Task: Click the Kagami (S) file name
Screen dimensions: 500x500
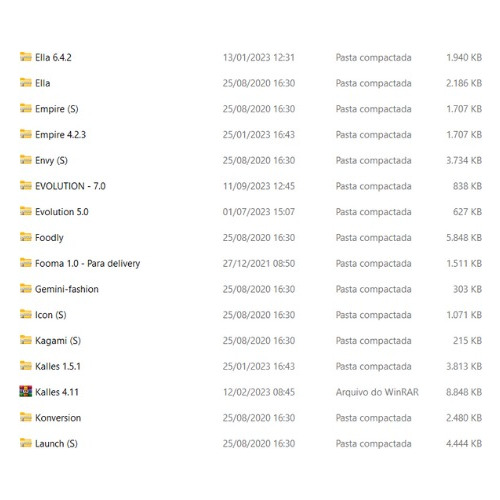Action: click(x=58, y=341)
